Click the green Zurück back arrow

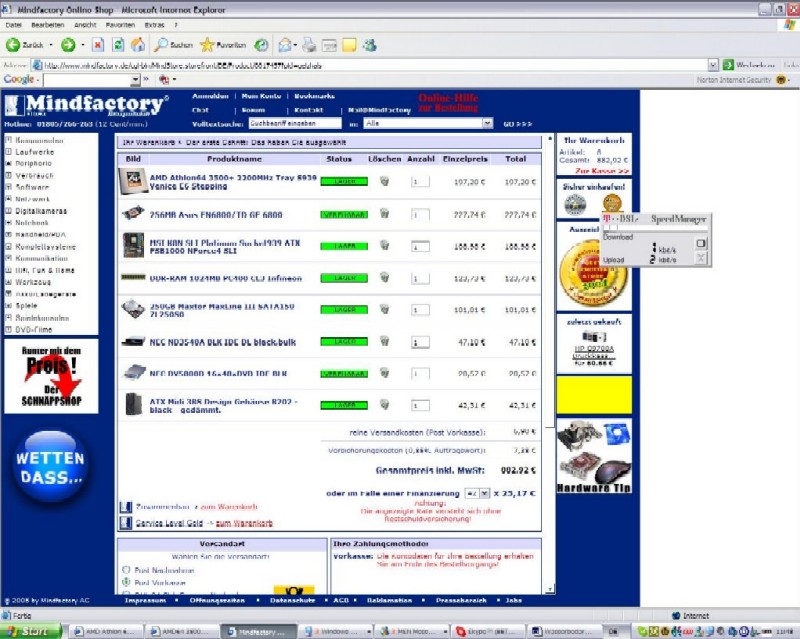pyautogui.click(x=13, y=45)
